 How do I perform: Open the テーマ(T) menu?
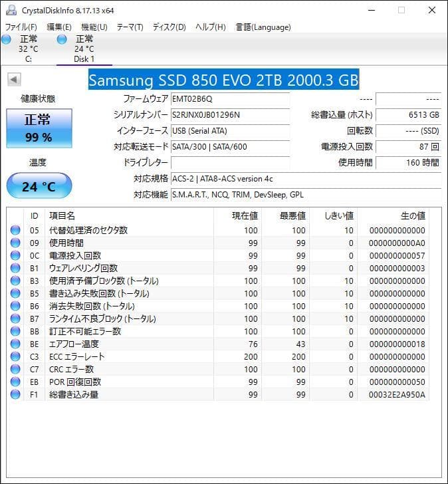tap(130, 27)
